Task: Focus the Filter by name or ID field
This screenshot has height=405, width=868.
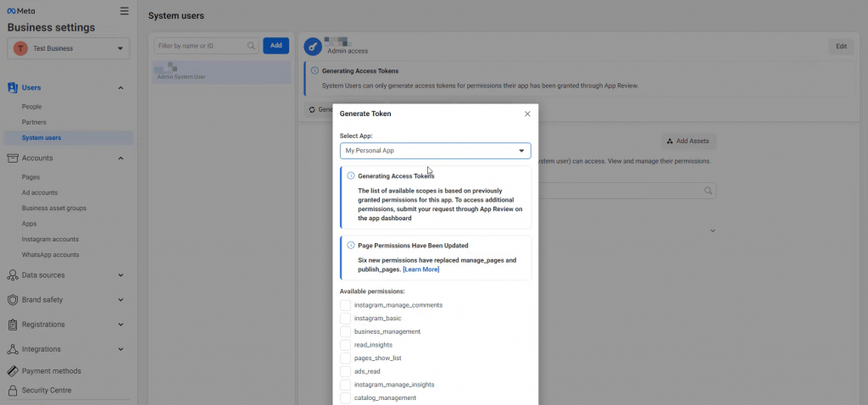Action: tap(206, 46)
